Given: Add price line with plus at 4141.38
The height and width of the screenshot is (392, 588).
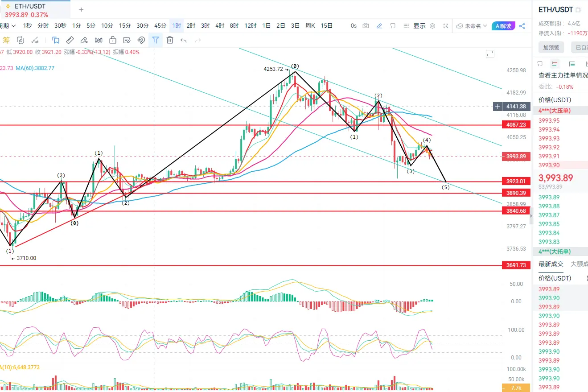Looking at the screenshot, I should click(498, 107).
